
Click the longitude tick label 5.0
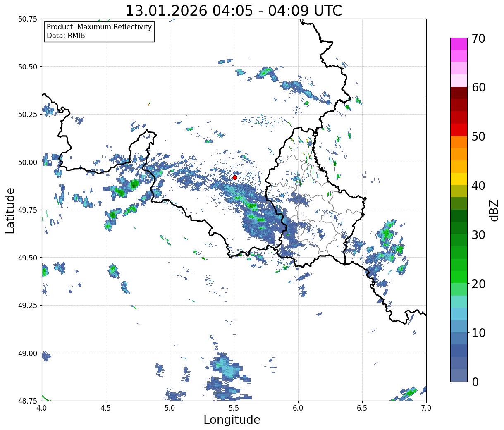(x=170, y=408)
